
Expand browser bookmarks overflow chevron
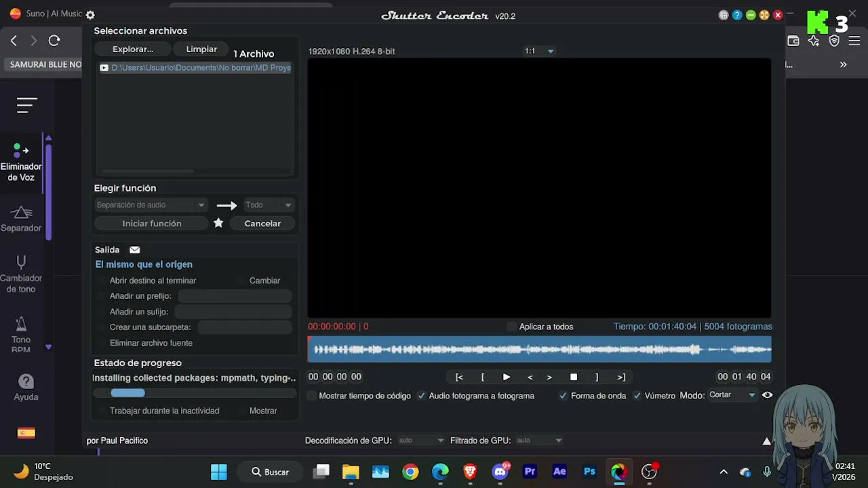click(x=843, y=64)
